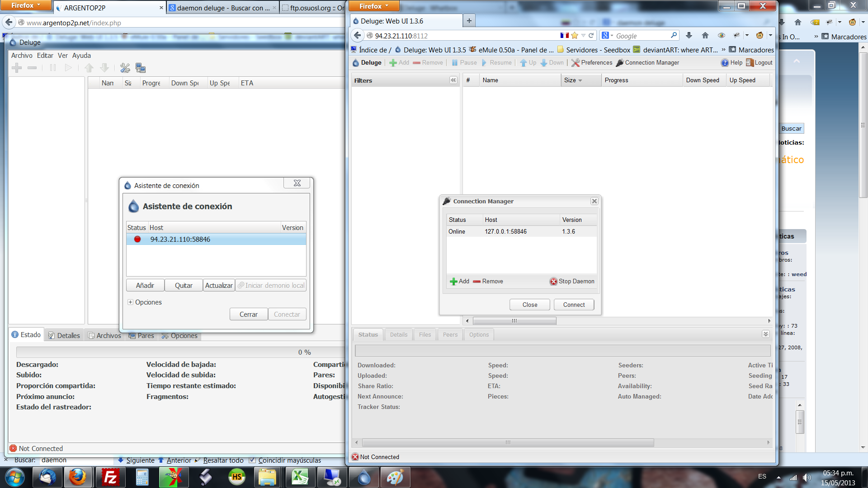Click the bookmark star in the address bar
The image size is (868, 488).
click(x=575, y=35)
